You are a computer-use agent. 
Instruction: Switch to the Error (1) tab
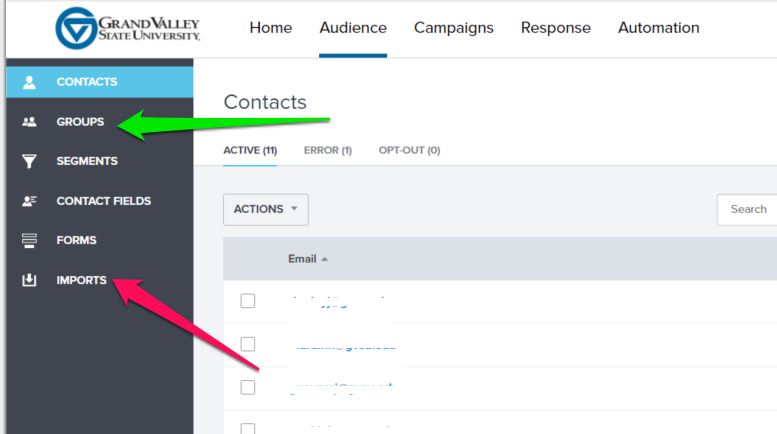[328, 151]
